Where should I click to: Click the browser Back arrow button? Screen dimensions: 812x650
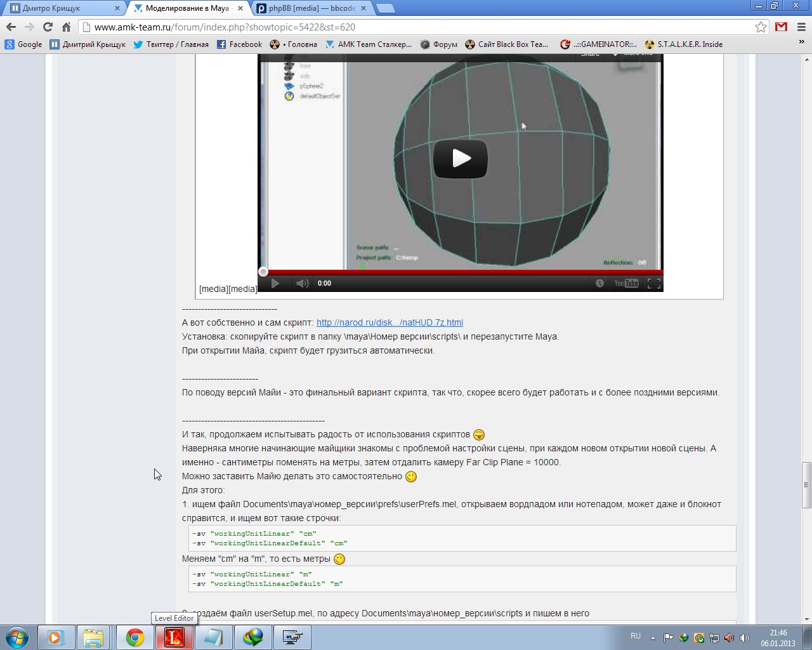[x=11, y=27]
